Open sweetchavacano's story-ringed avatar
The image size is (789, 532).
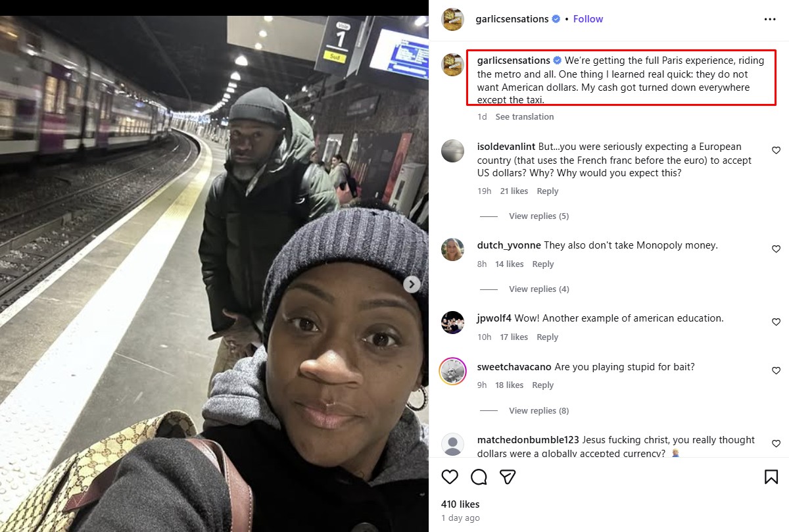(x=452, y=371)
